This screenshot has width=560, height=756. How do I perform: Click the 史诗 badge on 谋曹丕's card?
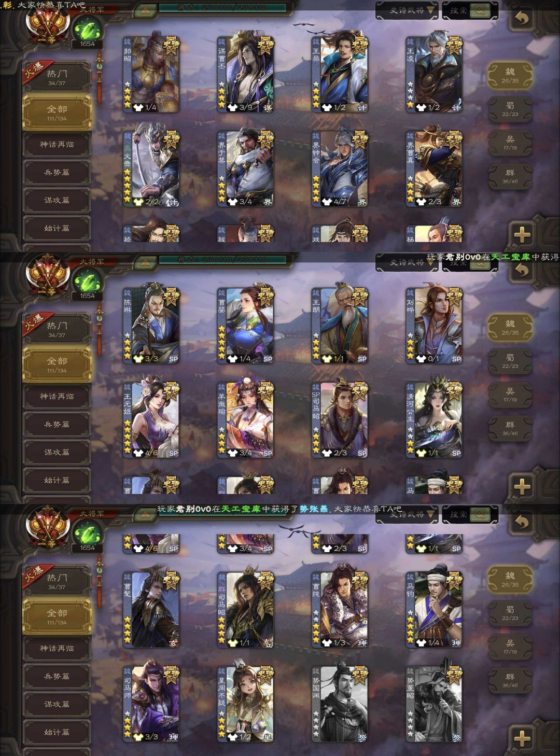[265, 46]
